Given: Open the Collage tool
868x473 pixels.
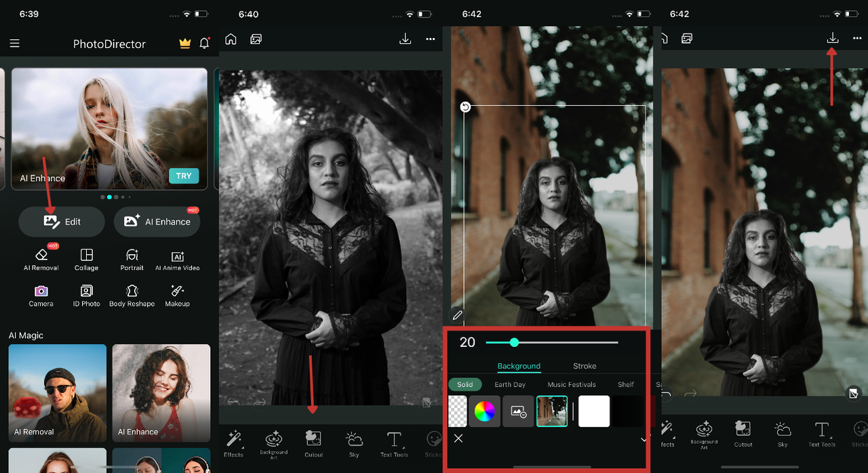Looking at the screenshot, I should point(86,259).
